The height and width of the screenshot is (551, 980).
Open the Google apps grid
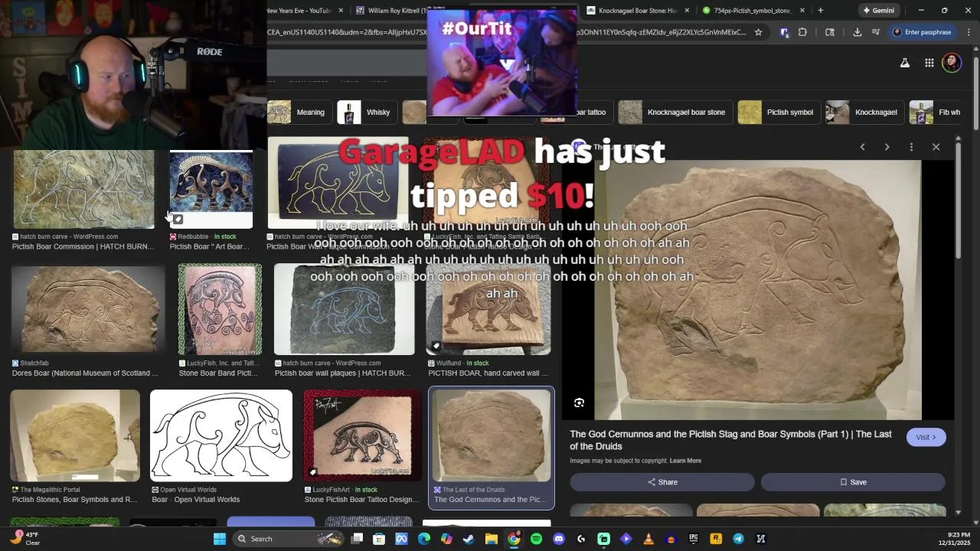929,63
